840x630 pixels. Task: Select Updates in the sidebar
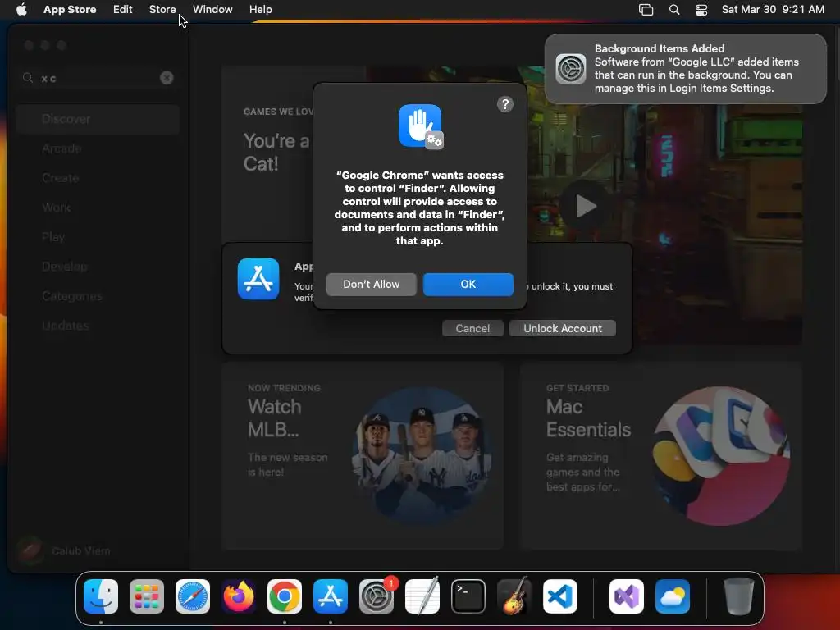[98, 325]
